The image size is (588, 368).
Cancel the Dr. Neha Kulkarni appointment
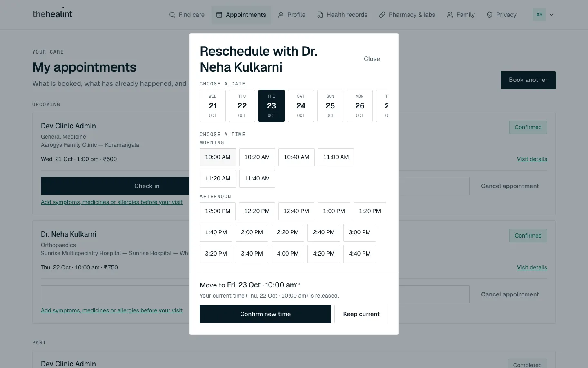pyautogui.click(x=510, y=294)
